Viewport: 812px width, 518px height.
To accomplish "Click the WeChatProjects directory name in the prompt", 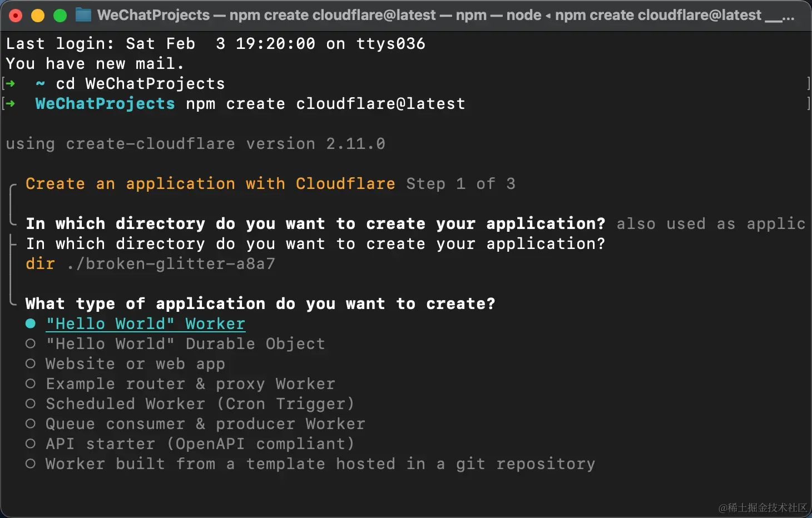I will (105, 103).
